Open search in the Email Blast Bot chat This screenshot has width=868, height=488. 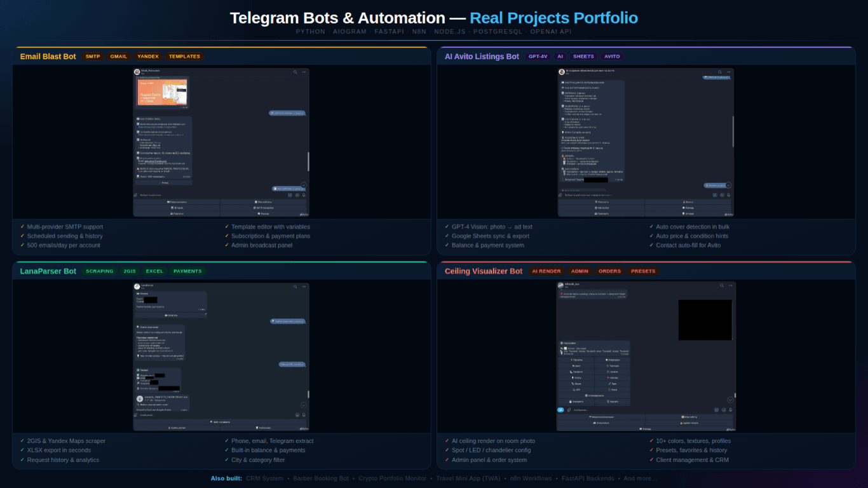295,72
